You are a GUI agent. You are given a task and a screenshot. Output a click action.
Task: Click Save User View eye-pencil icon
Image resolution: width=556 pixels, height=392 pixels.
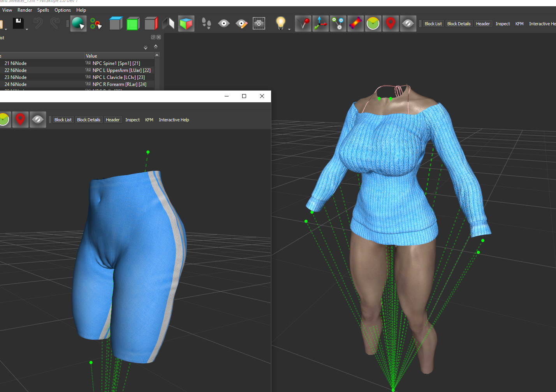click(241, 24)
